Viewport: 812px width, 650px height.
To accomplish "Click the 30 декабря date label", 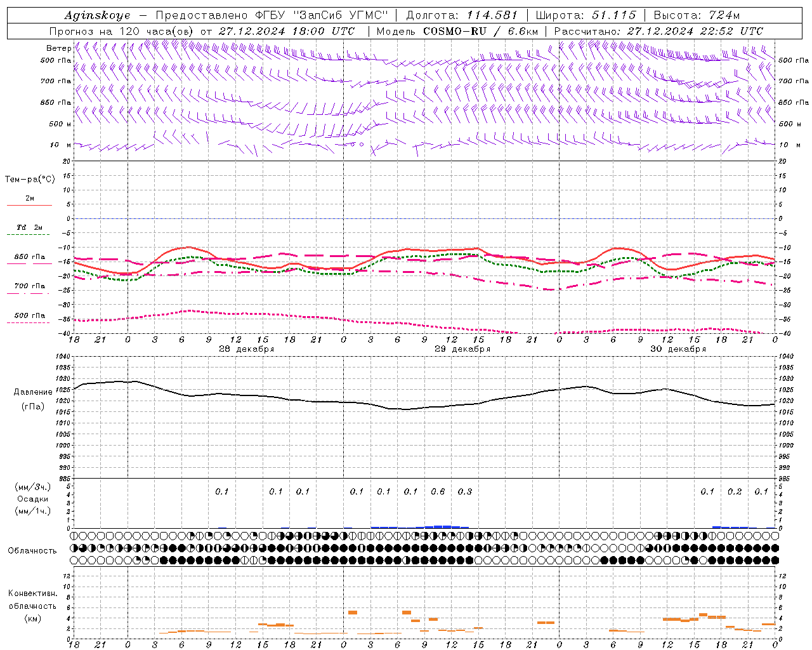I will (x=678, y=349).
